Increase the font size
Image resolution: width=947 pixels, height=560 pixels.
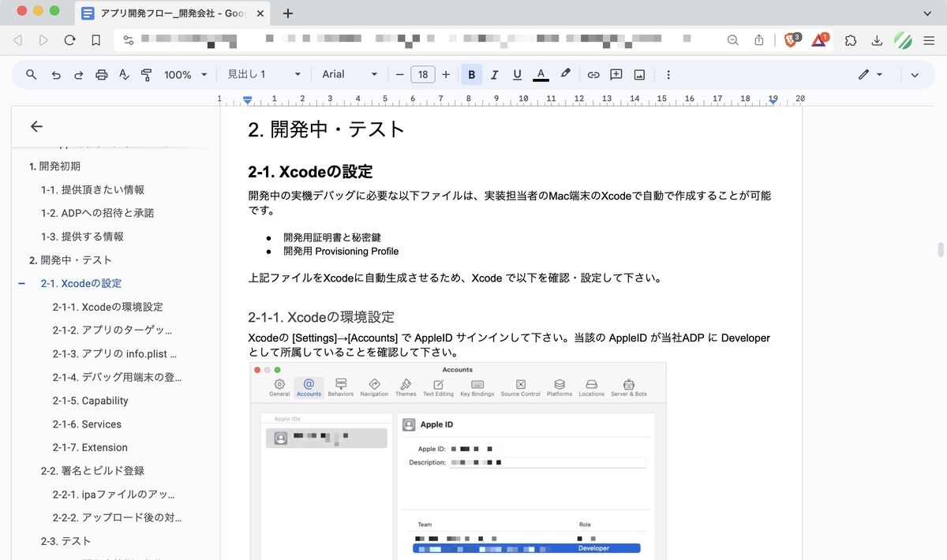[446, 75]
